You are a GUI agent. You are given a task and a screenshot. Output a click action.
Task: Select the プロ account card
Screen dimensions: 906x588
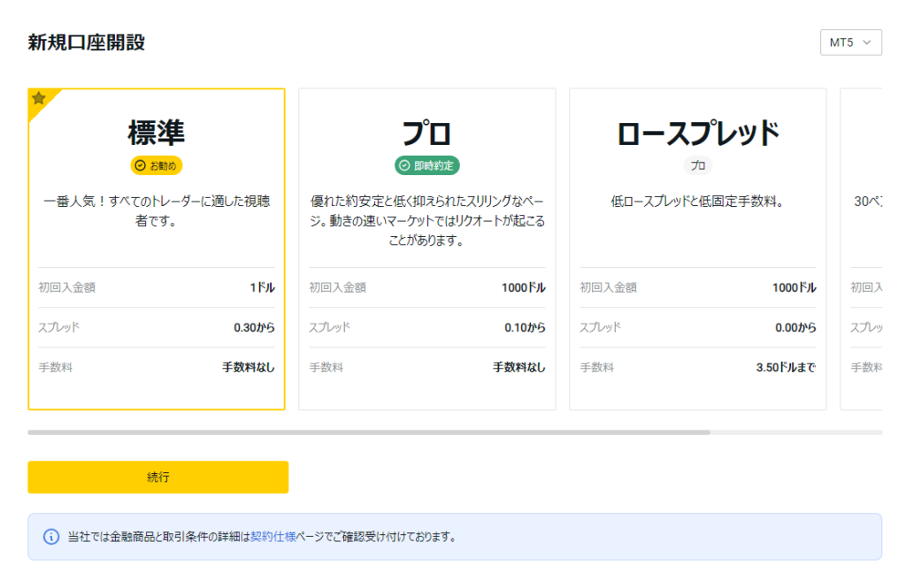coord(427,248)
